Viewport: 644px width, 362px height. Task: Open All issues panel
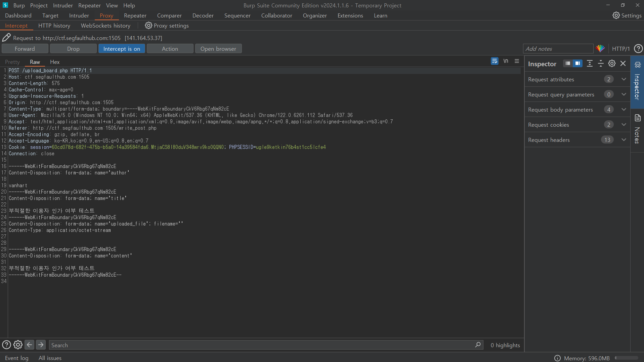(x=50, y=358)
